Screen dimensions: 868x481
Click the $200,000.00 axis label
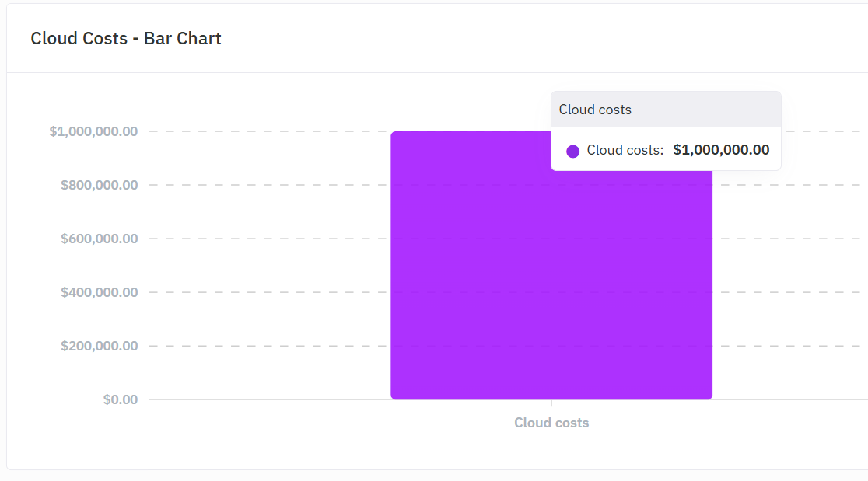(x=100, y=345)
